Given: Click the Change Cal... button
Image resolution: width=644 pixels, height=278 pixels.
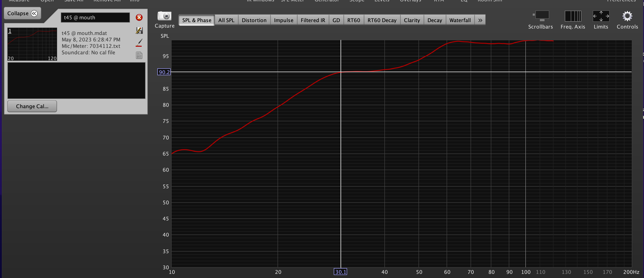Looking at the screenshot, I should (x=32, y=106).
